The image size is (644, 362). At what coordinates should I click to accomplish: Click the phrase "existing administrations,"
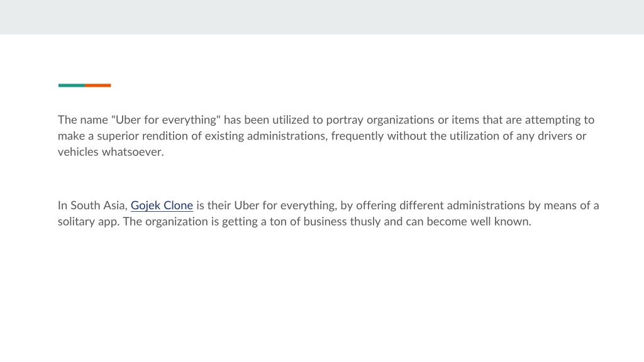point(266,136)
